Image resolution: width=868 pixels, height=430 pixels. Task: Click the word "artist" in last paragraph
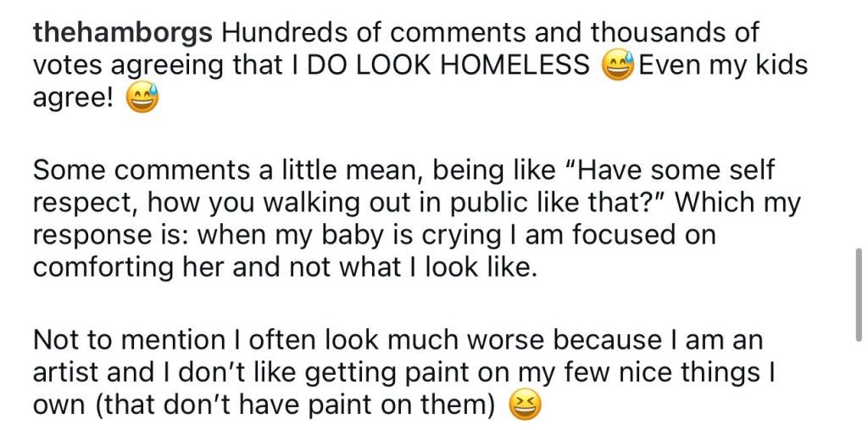66,373
